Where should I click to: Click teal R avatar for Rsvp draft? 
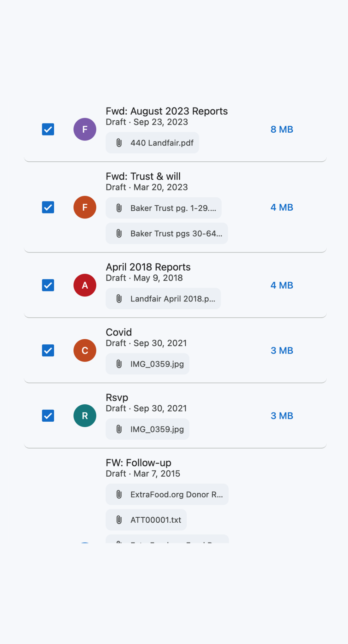coord(85,416)
